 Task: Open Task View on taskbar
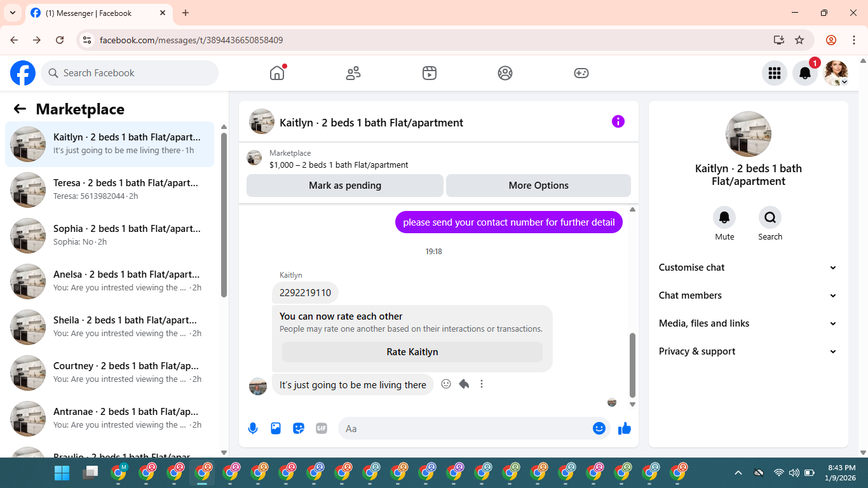(90, 473)
